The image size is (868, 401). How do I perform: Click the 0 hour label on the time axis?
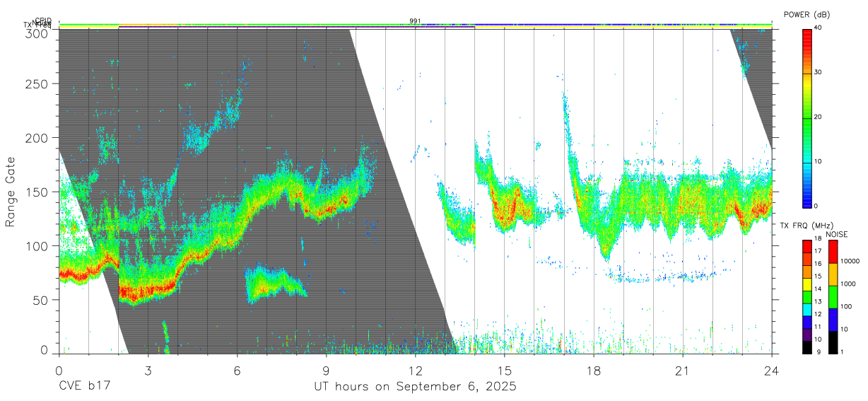(59, 370)
